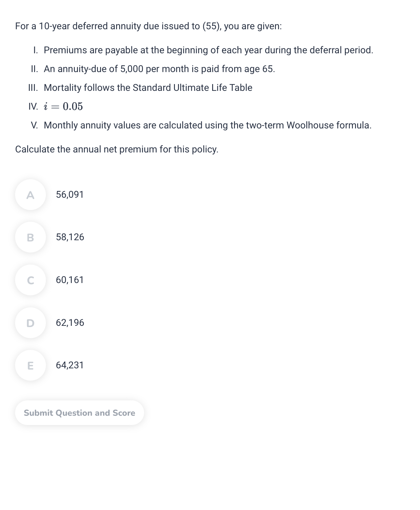Select answer option E circle
The width and height of the screenshot is (420, 510).
click(30, 365)
